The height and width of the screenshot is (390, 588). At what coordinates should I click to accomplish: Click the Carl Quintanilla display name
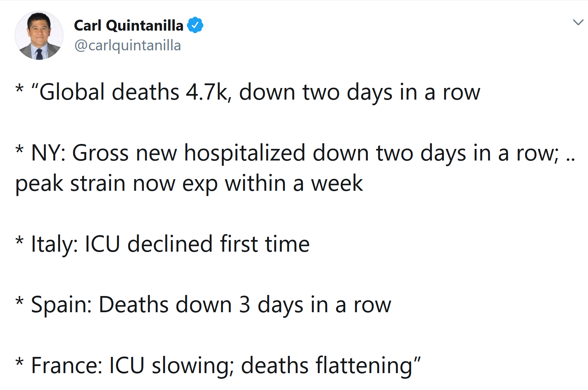(x=128, y=25)
